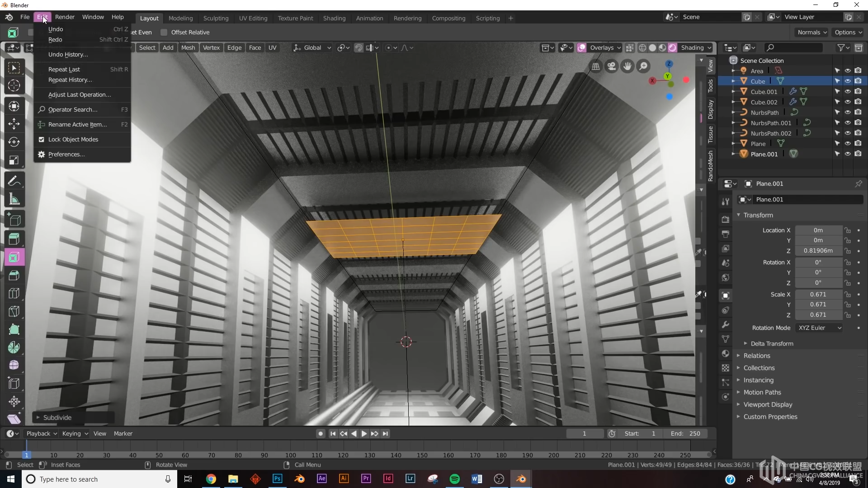Screen dimensions: 868x488
Task: Select the Loop Cut tool
Action: 14,293
